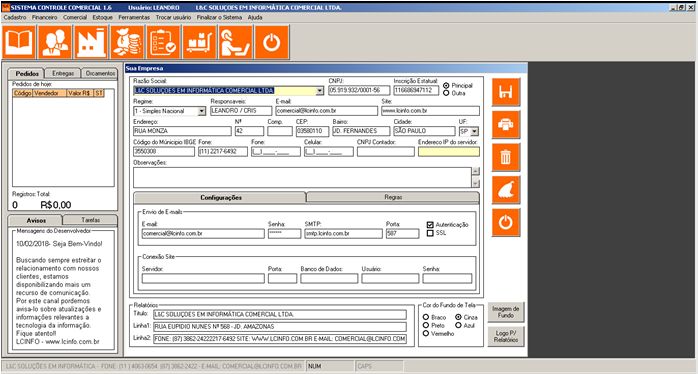Open the support person laptop icon
The width and height of the screenshot is (698, 374).
pos(235,42)
